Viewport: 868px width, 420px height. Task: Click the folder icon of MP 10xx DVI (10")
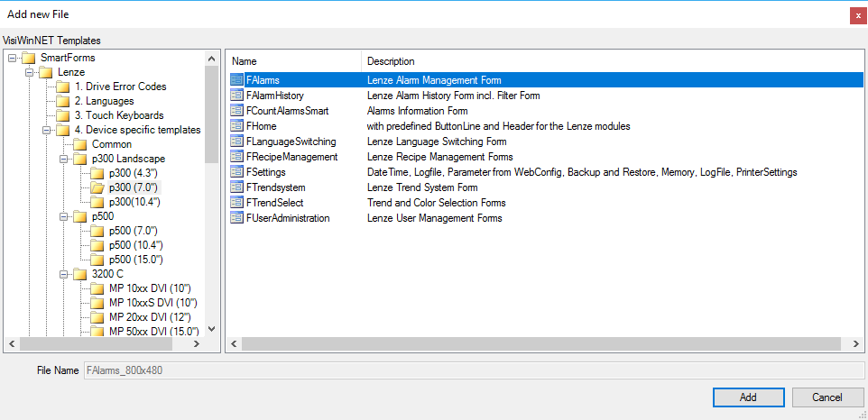click(97, 288)
